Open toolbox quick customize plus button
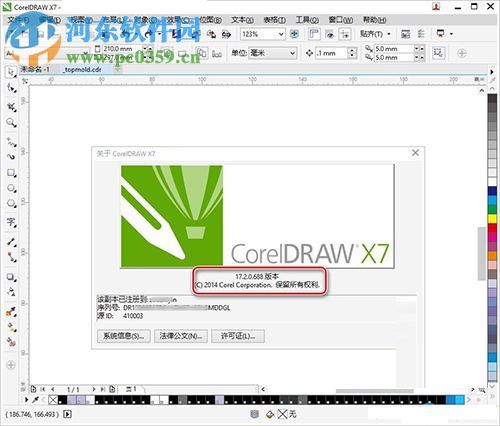Image resolution: width=500 pixels, height=426 pixels. pyautogui.click(x=11, y=365)
